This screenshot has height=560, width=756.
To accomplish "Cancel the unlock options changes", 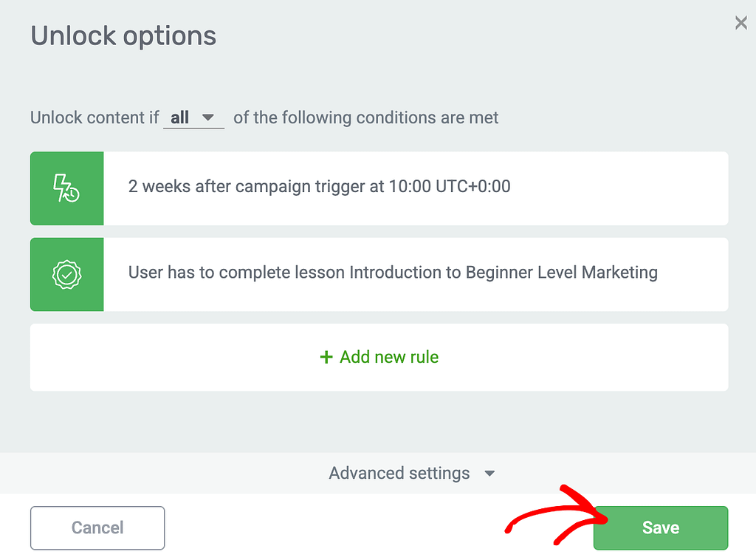I will [97, 527].
